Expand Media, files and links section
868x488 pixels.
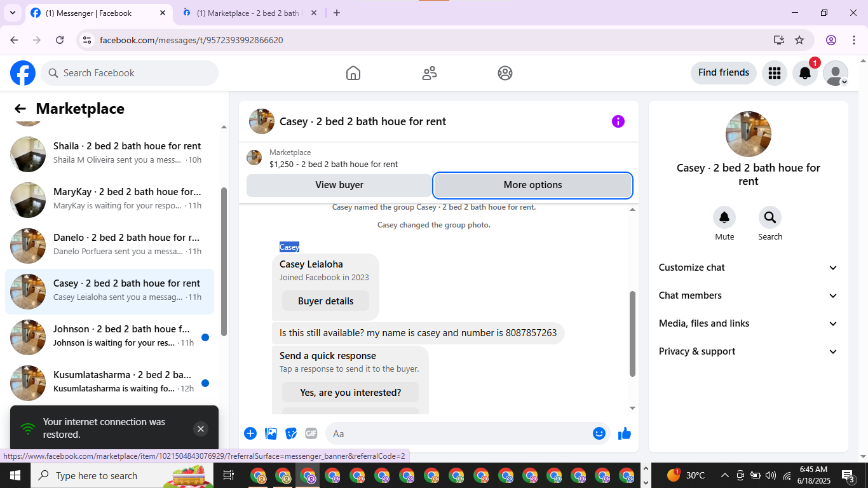[749, 323]
